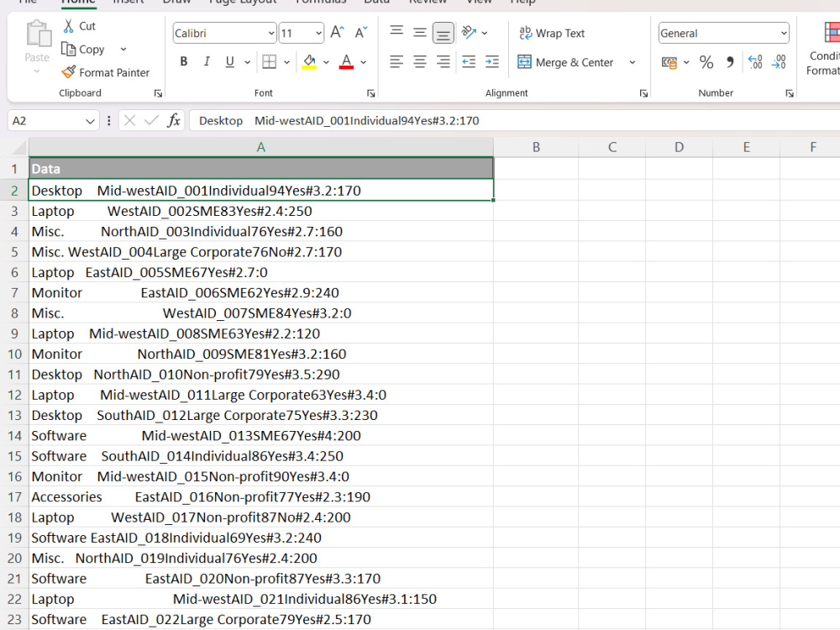Set Bottom Align for cell text
Image resolution: width=840 pixels, height=630 pixels.
click(443, 33)
